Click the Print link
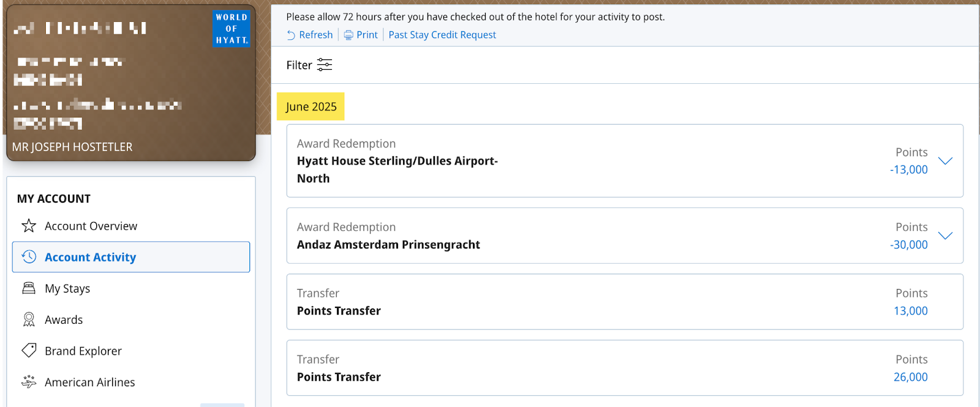The height and width of the screenshot is (407, 980). pos(367,35)
